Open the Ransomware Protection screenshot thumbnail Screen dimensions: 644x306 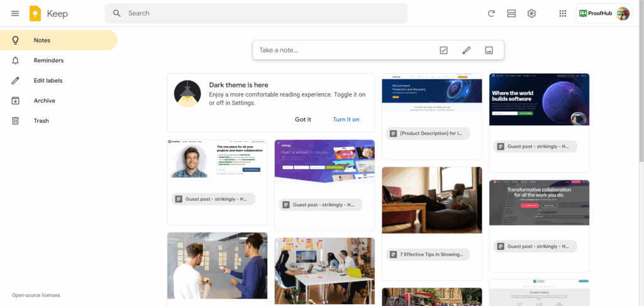click(x=432, y=93)
